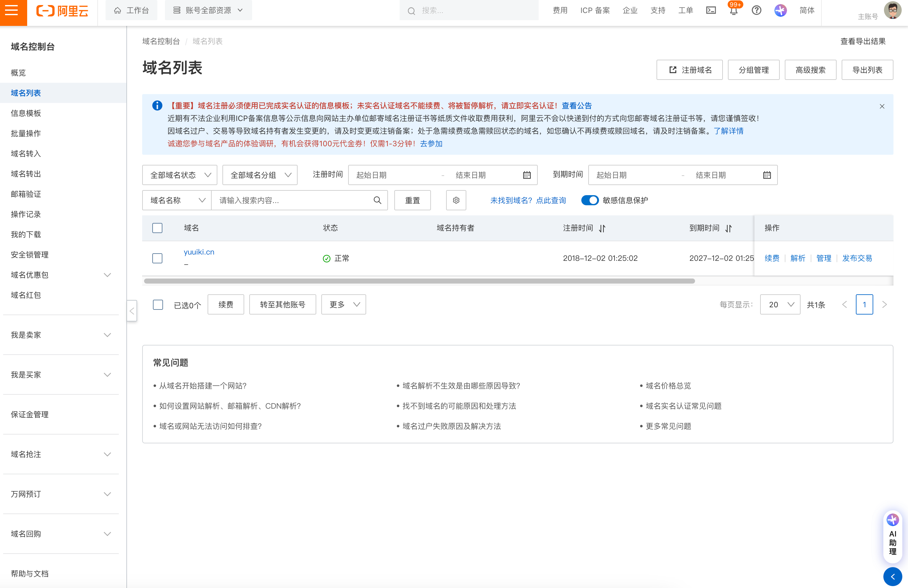Click the table's horizontal scrollbar
This screenshot has width=908, height=588.
pos(419,281)
